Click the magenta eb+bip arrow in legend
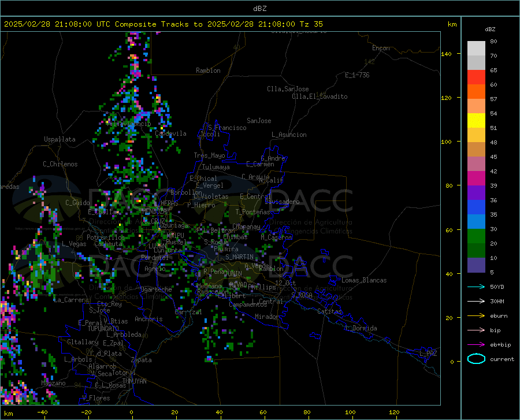Image resolution: width=520 pixels, height=420 pixels. click(x=476, y=345)
